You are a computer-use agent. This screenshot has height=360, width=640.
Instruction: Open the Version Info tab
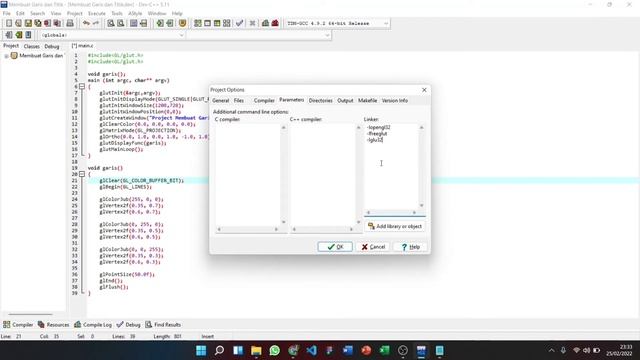tap(395, 100)
